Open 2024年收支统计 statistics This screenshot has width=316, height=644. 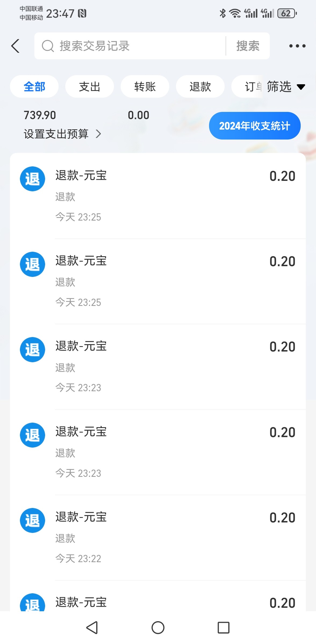(254, 126)
